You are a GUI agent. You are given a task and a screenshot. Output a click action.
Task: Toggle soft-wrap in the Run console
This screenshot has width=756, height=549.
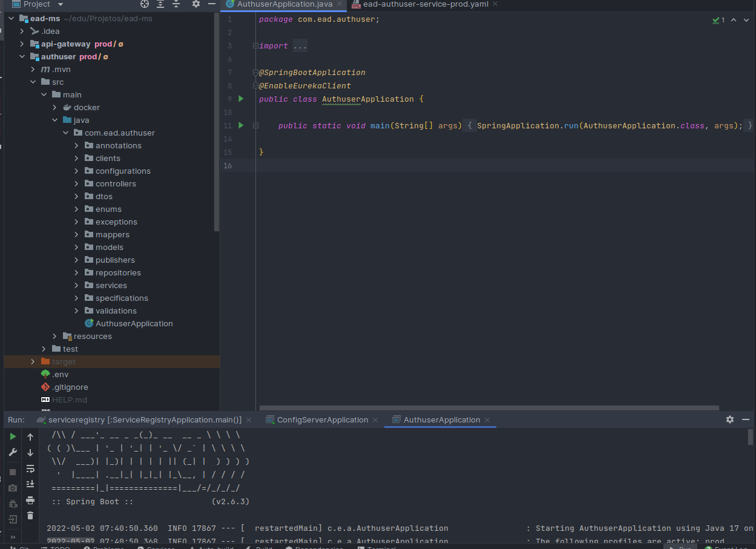coord(30,468)
